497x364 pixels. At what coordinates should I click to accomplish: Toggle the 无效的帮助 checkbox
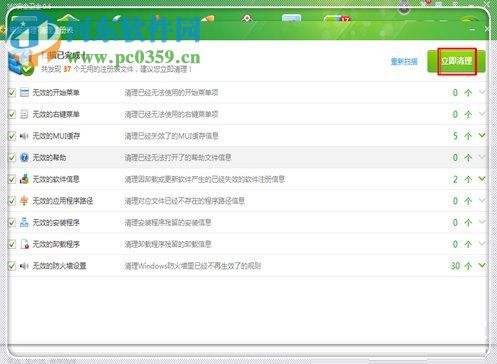12,157
